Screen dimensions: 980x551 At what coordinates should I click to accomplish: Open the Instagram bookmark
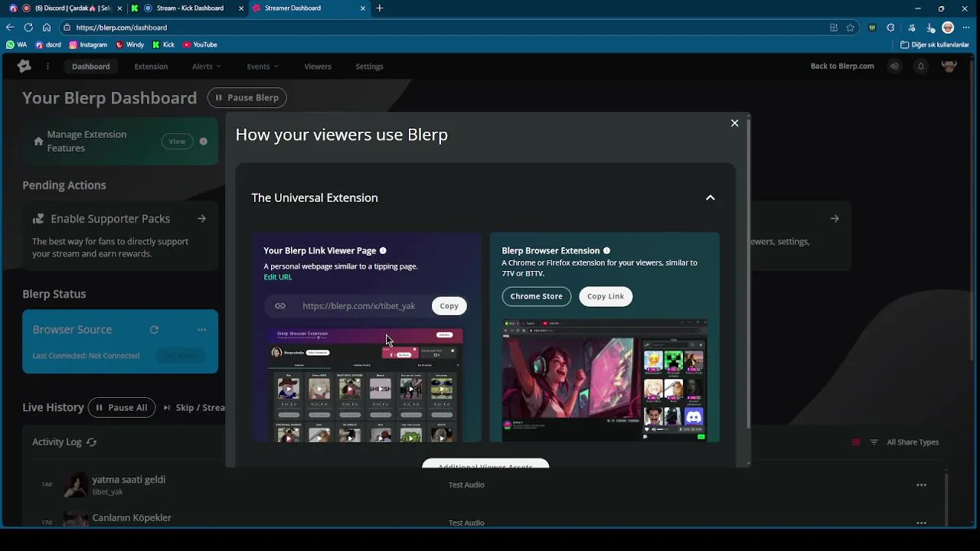[x=88, y=44]
